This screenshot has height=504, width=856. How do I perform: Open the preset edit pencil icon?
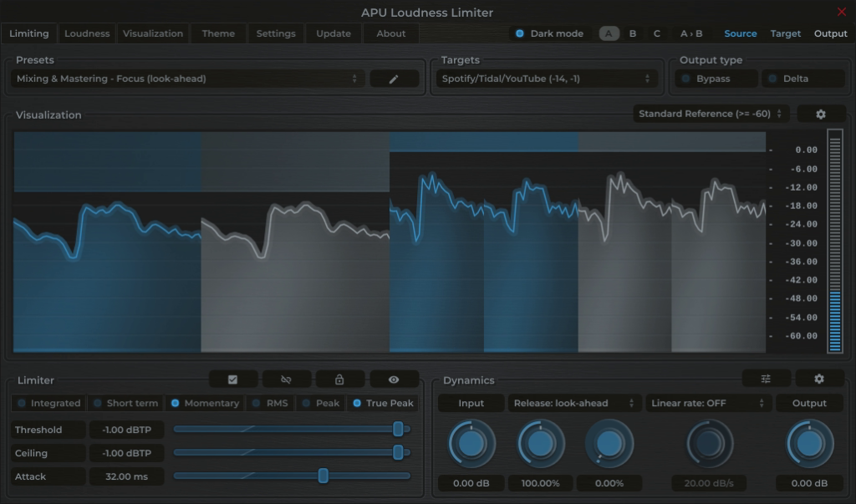pos(393,78)
